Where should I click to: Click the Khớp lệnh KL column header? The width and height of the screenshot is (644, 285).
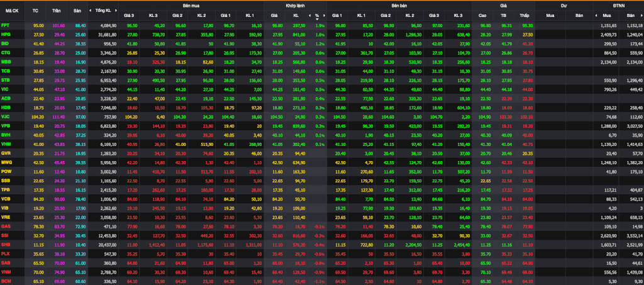click(x=296, y=16)
